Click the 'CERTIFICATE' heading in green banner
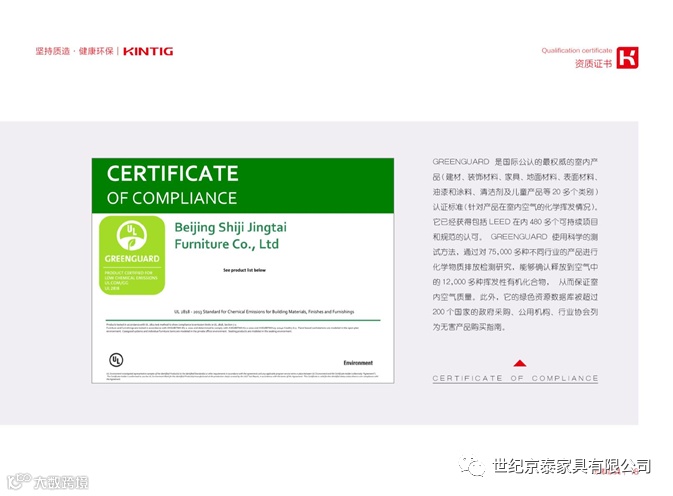Viewport: 673px width, 496px height. 173,174
